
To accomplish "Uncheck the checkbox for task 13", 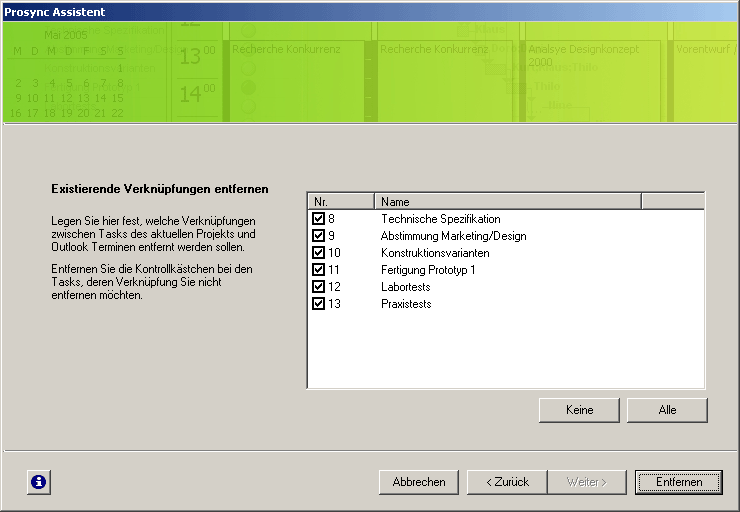I will [x=319, y=304].
